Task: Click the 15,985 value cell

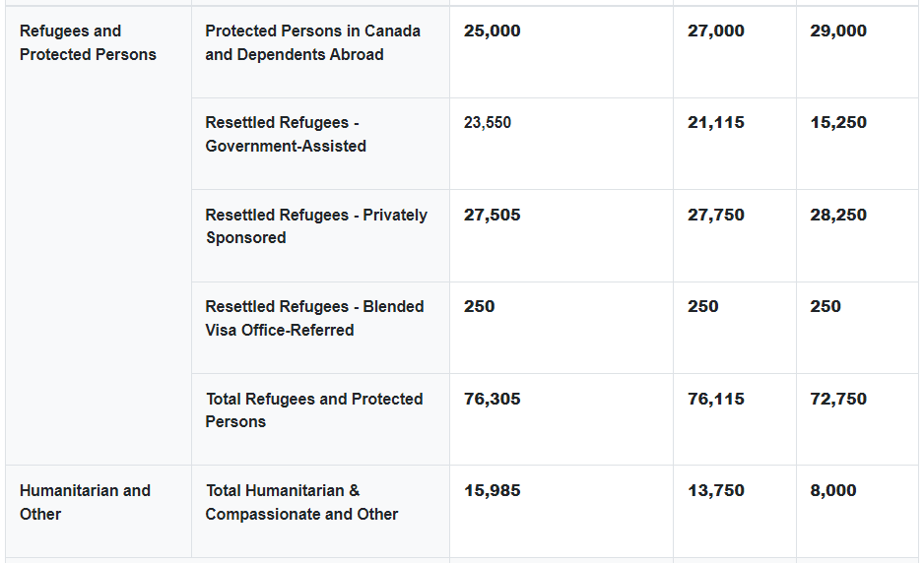Action: pyautogui.click(x=492, y=491)
